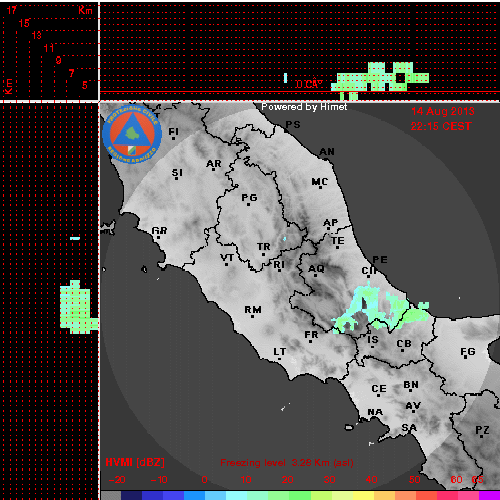Pick the SA city label
Viewport: 500px width, 500px height.
409,428
